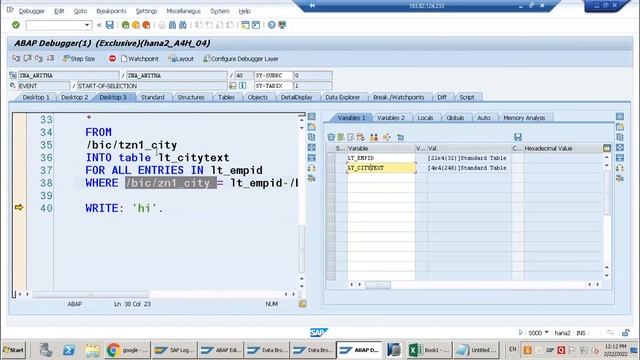Switch to the Break./Watchpoints tab
This screenshot has height=360, width=640.
[398, 97]
